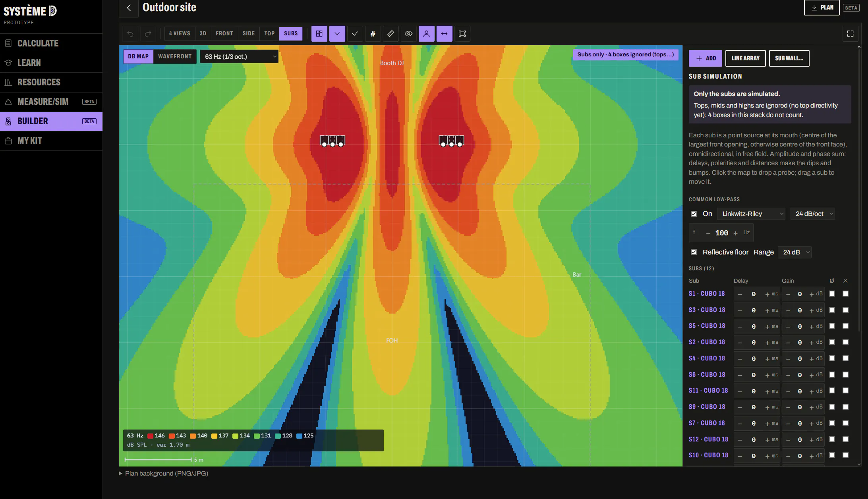Viewport: 868px width, 499px height.
Task: Tick the mute checkbox for S3 · CUBO 18
Action: click(x=845, y=310)
